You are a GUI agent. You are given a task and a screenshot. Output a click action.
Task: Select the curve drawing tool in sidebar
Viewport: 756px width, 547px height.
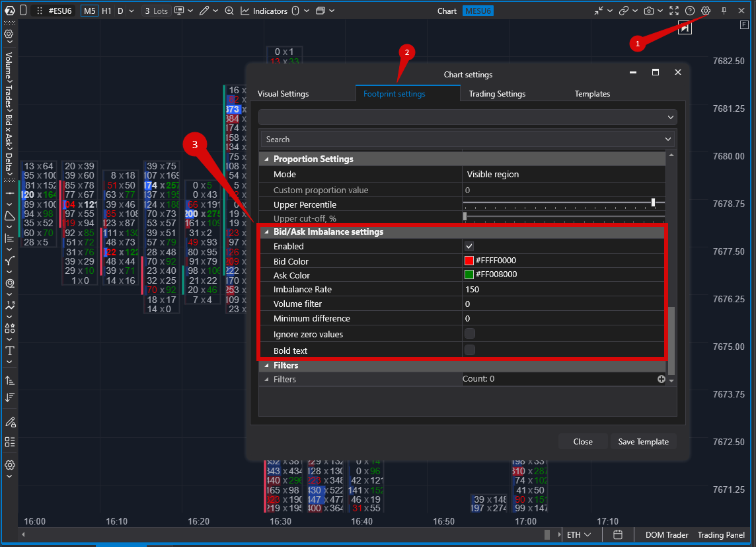pos(10,261)
